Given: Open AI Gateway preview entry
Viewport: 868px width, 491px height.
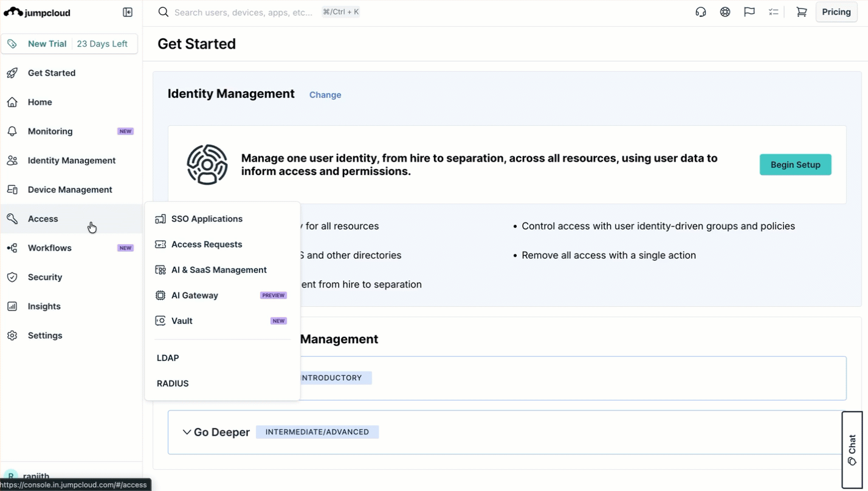Looking at the screenshot, I should 222,295.
